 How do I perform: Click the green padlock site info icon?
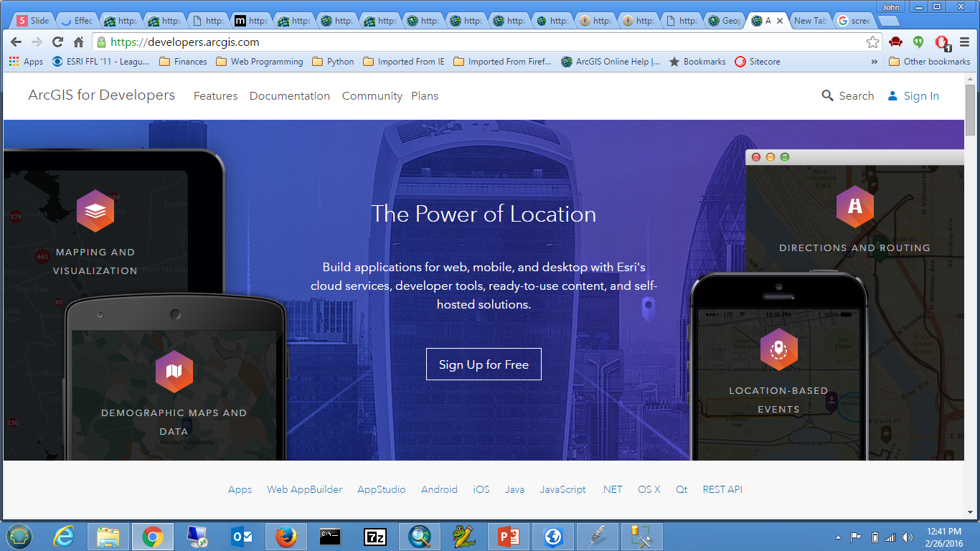(101, 42)
